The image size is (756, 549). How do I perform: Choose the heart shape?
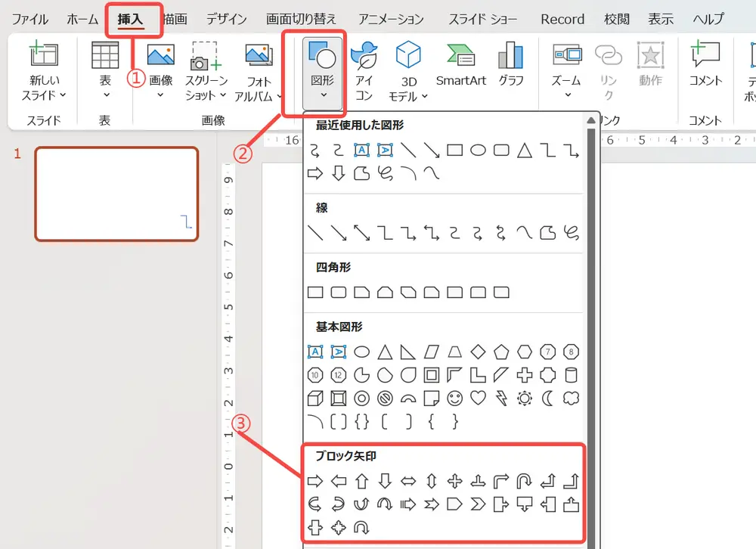point(478,399)
